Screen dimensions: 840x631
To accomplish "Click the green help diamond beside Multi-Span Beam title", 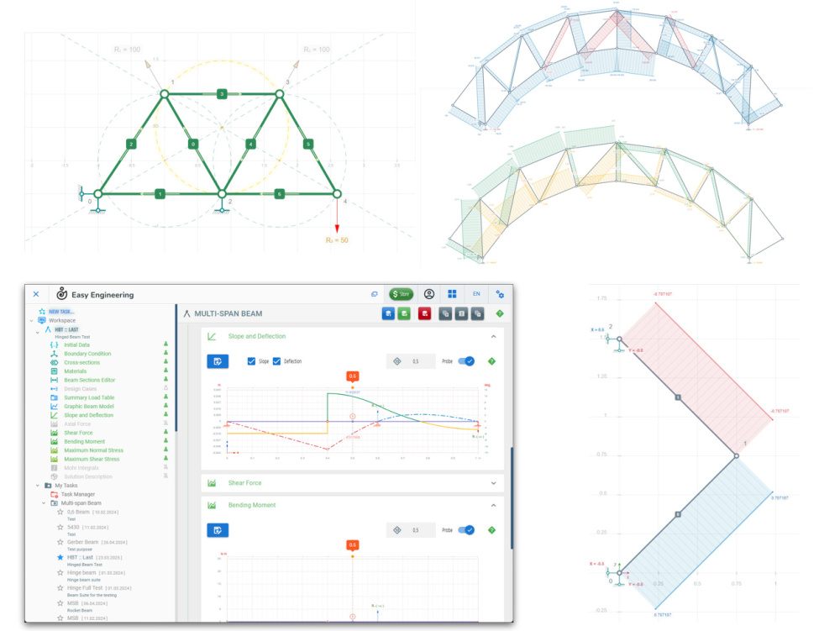I will tap(500, 313).
